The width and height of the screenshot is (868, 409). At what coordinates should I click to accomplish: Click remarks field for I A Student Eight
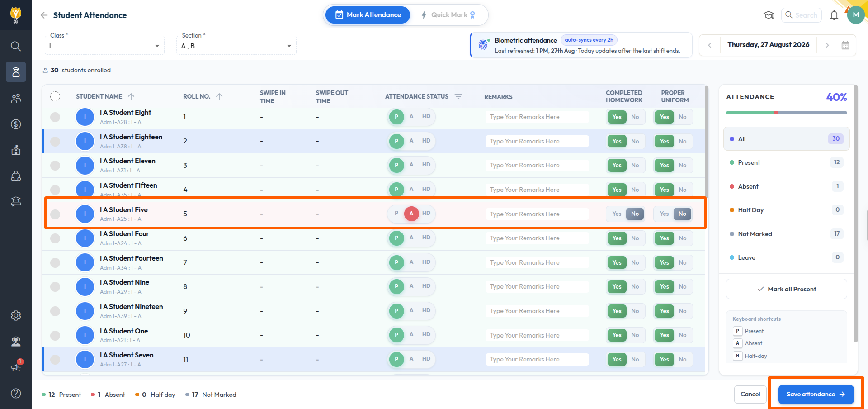[537, 117]
